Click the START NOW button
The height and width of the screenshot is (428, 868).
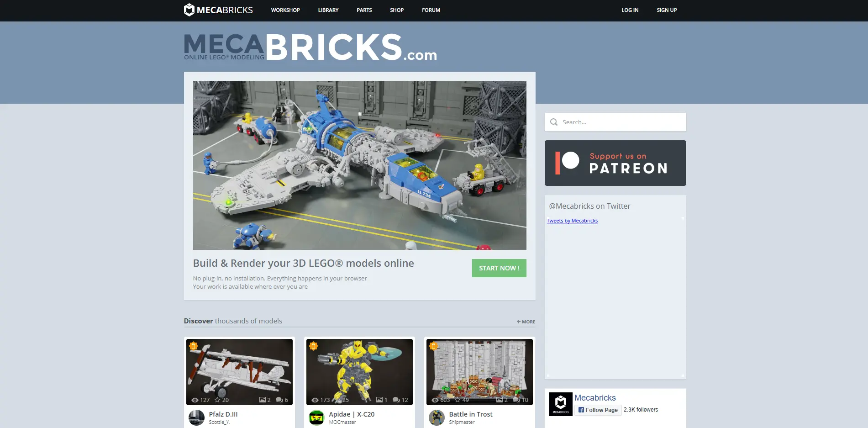[499, 268]
